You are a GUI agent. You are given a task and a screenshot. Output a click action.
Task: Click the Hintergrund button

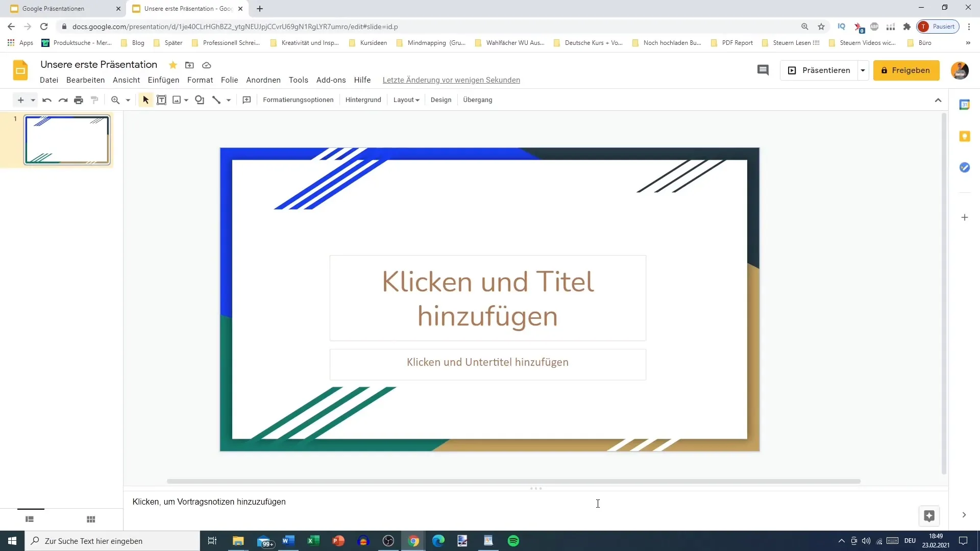[x=363, y=99]
